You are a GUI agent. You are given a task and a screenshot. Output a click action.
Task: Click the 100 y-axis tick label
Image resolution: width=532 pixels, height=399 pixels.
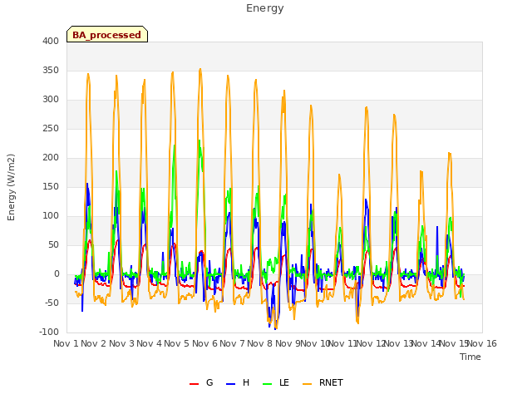[51, 216]
